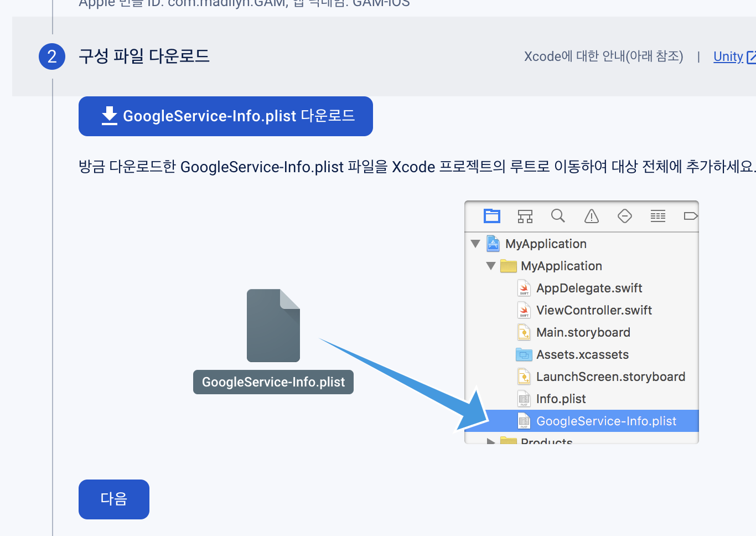Click the LaunchScreen.storyboard file icon
This screenshot has width=756, height=536.
[524, 377]
